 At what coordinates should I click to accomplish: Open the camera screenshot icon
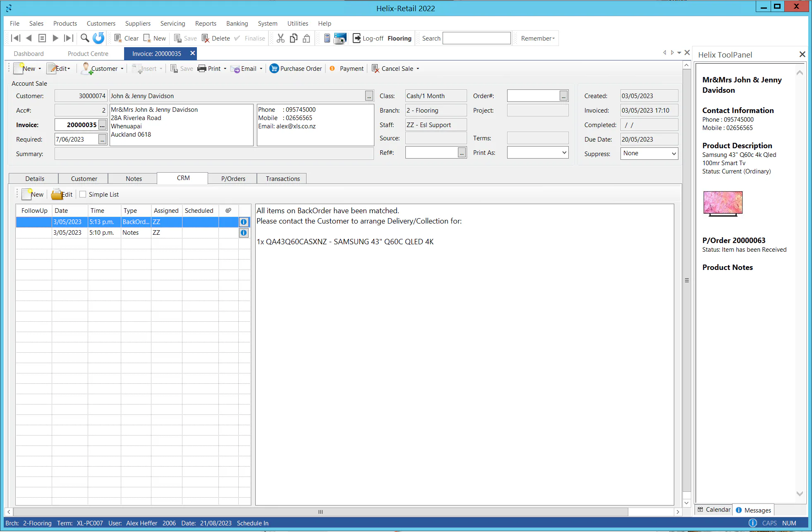340,38
